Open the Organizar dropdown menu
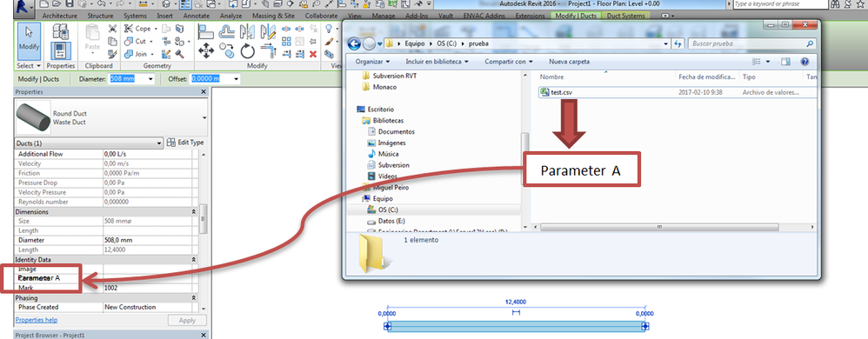This screenshot has height=339, width=868. coord(372,62)
